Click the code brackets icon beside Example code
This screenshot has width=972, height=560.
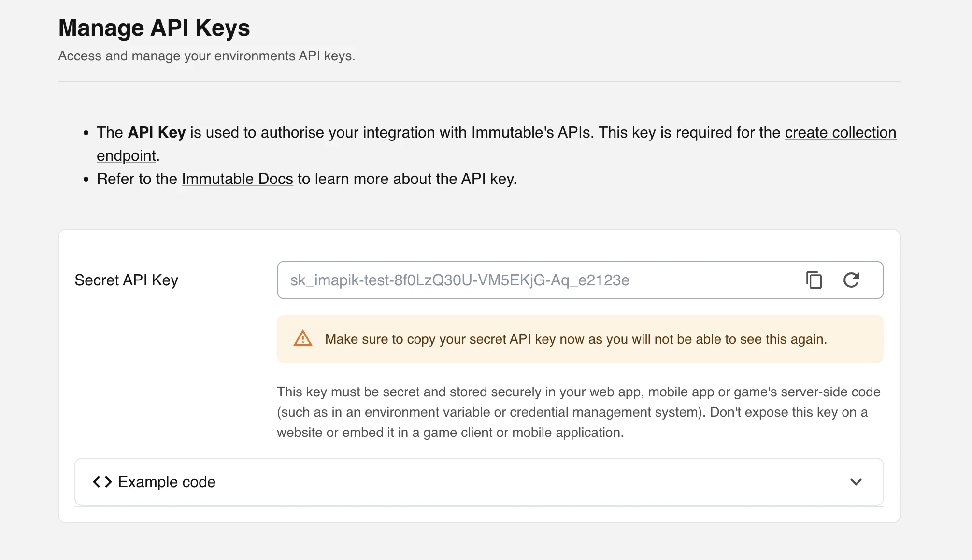[x=102, y=481]
